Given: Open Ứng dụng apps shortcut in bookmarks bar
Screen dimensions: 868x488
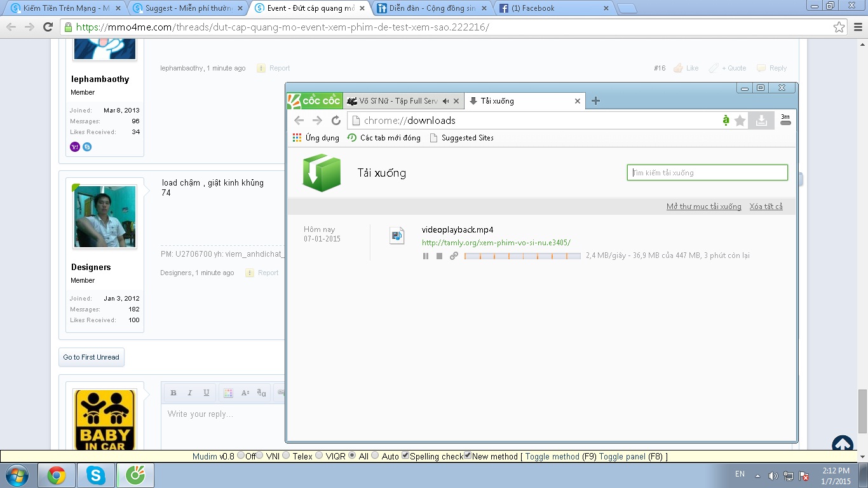Looking at the screenshot, I should pyautogui.click(x=316, y=138).
